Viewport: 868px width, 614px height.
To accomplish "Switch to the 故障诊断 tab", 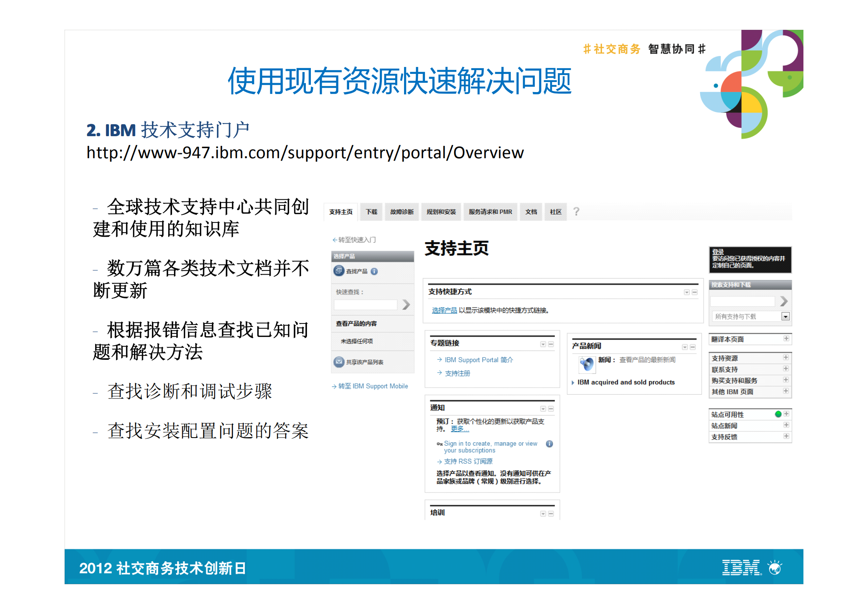I will [401, 212].
